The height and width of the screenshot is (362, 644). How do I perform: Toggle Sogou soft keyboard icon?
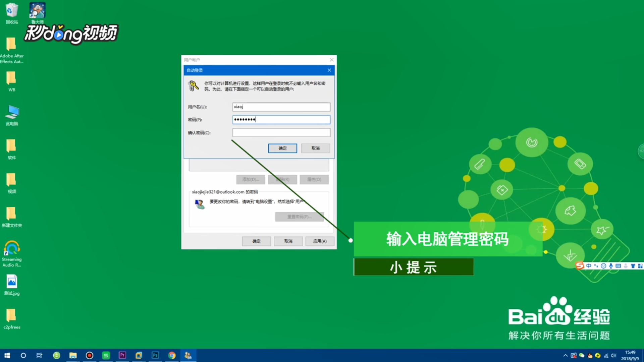click(x=618, y=266)
